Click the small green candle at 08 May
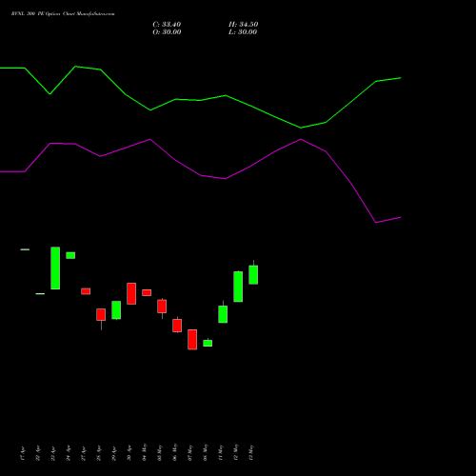The height and width of the screenshot is (476, 476). click(x=208, y=343)
